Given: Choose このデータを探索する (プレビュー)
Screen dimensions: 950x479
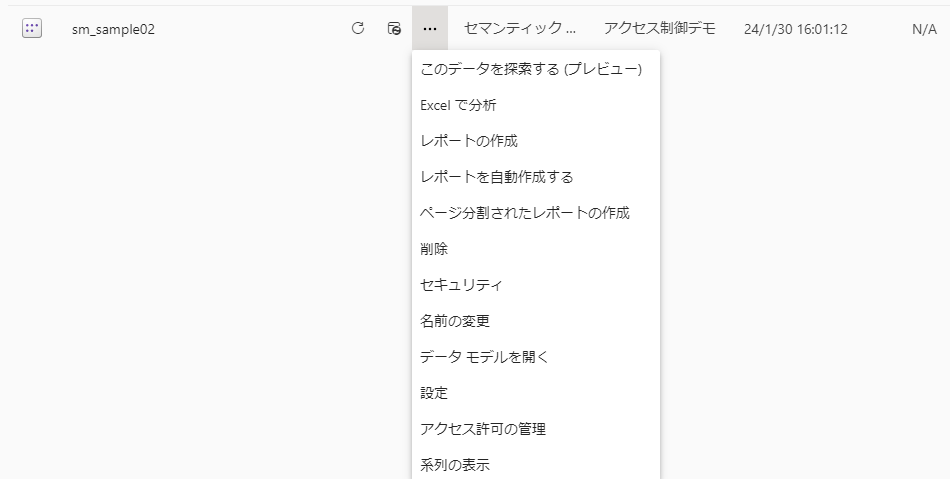Looking at the screenshot, I should pos(536,69).
